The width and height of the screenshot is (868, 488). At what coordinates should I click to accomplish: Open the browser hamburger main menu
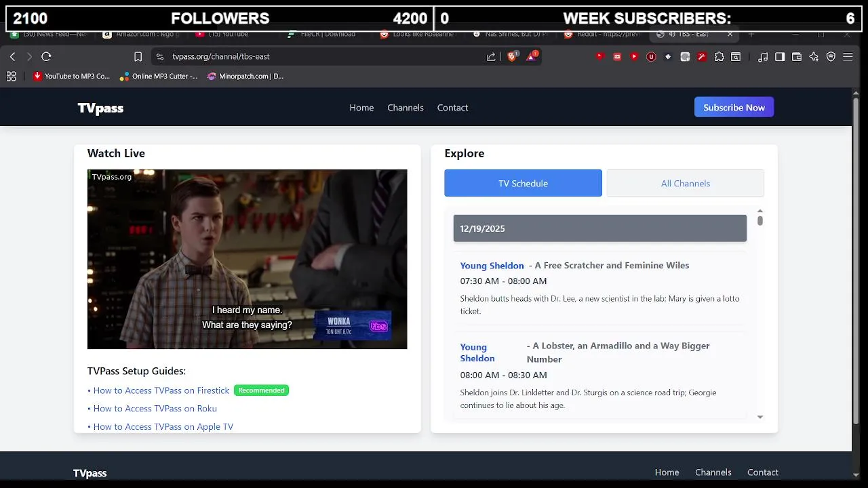[848, 57]
